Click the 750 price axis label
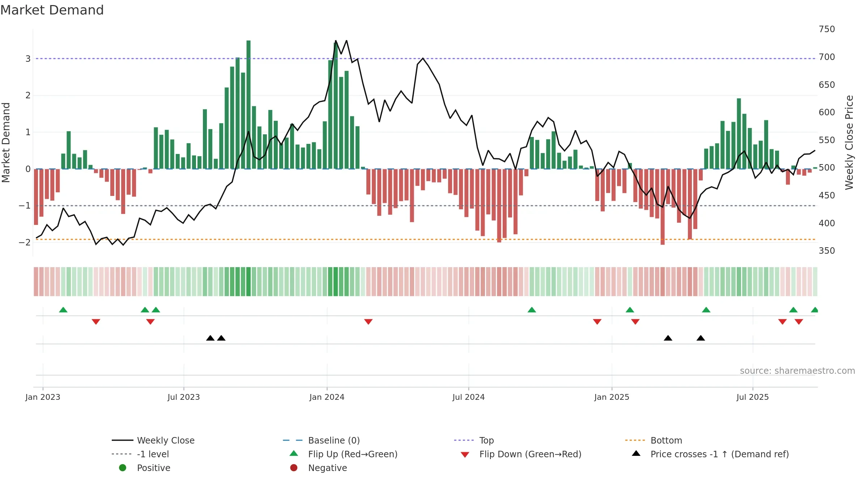Screen dimensions: 868x488 tap(827, 29)
